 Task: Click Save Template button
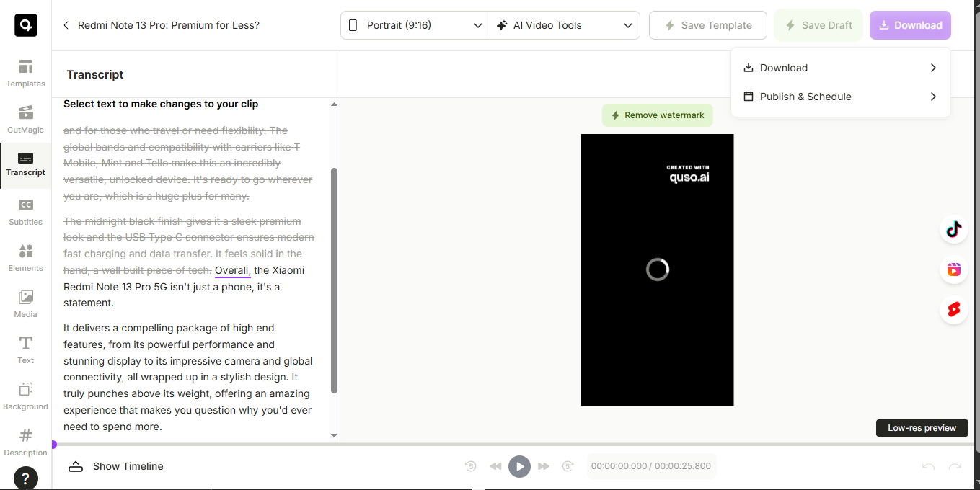[707, 25]
